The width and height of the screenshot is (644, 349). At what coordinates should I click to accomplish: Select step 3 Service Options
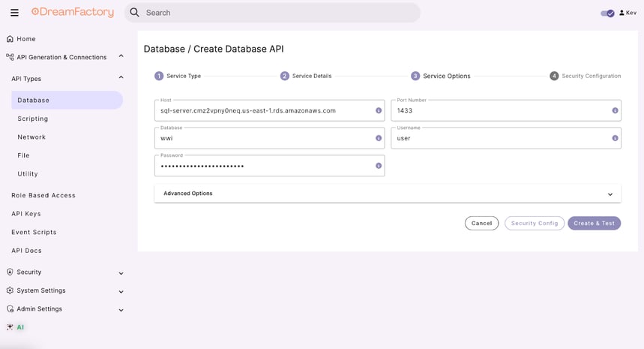coord(440,76)
